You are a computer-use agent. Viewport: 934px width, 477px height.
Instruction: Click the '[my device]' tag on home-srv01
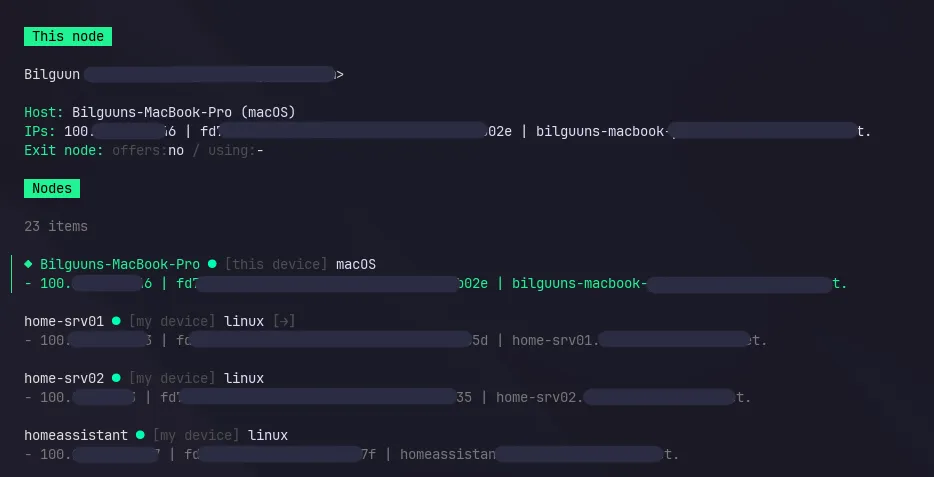(172, 321)
